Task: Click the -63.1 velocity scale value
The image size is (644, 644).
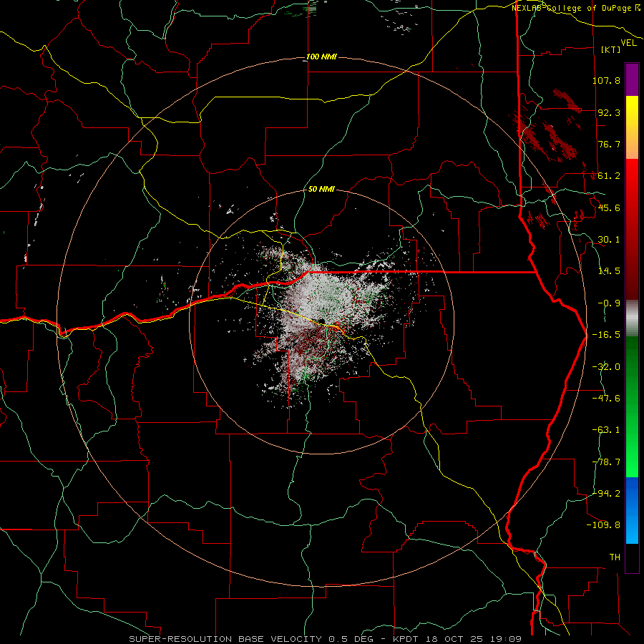Action: coord(606,430)
